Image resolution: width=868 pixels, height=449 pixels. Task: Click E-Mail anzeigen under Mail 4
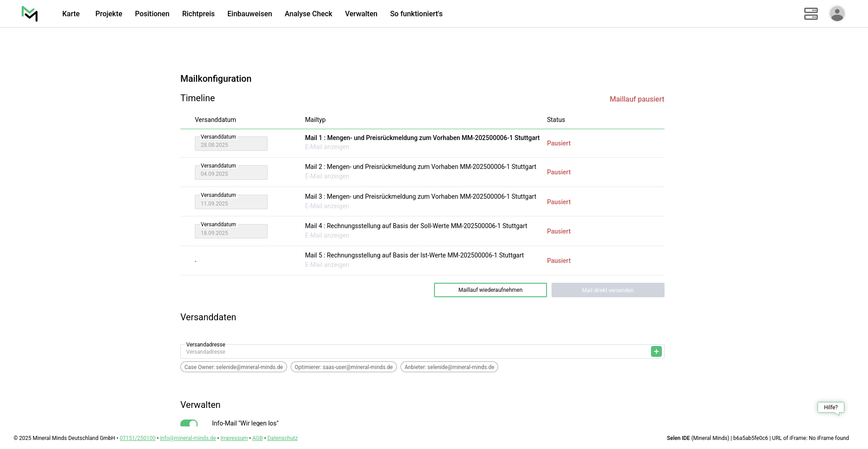click(327, 235)
